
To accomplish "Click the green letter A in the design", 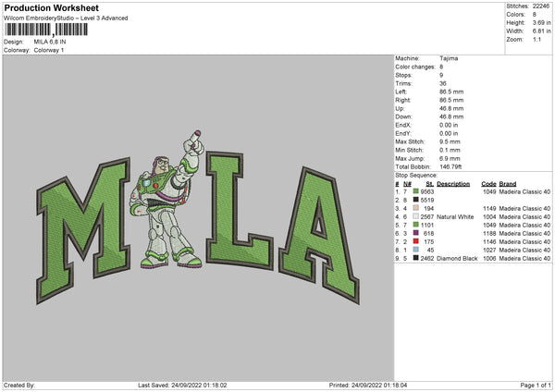I will pyautogui.click(x=320, y=235).
